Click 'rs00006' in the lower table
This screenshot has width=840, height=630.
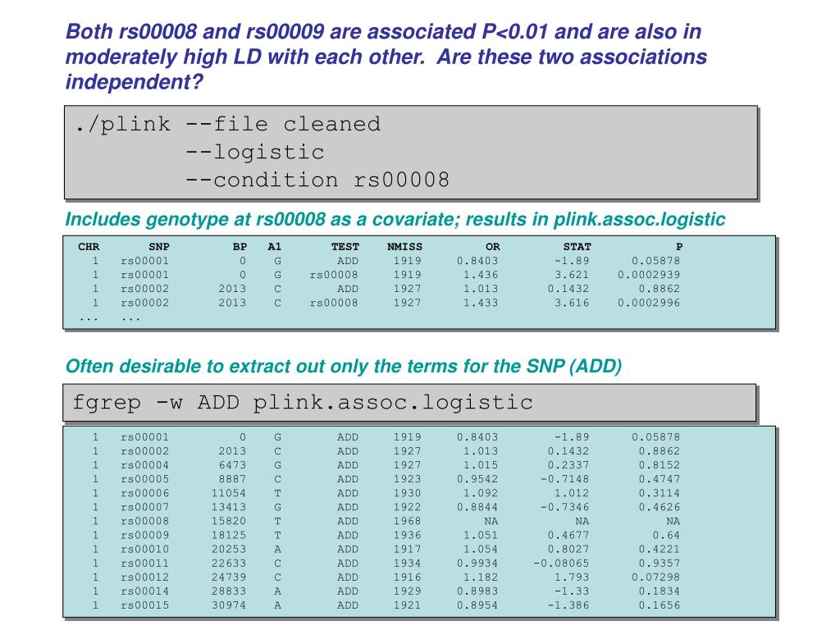point(144,493)
